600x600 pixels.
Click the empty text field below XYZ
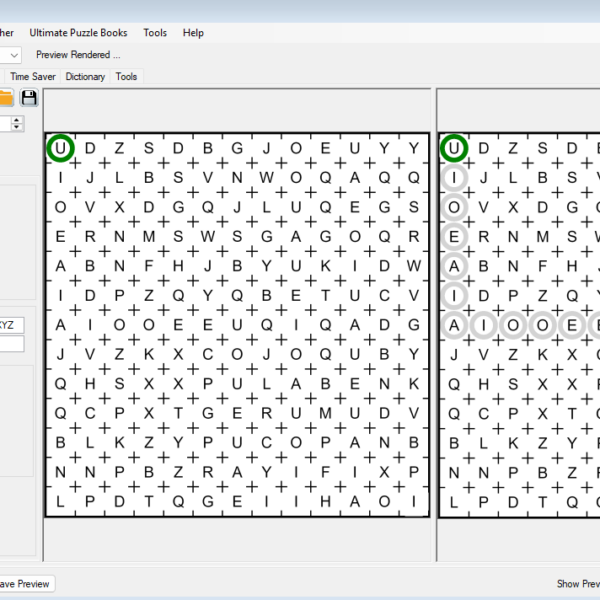coord(12,344)
